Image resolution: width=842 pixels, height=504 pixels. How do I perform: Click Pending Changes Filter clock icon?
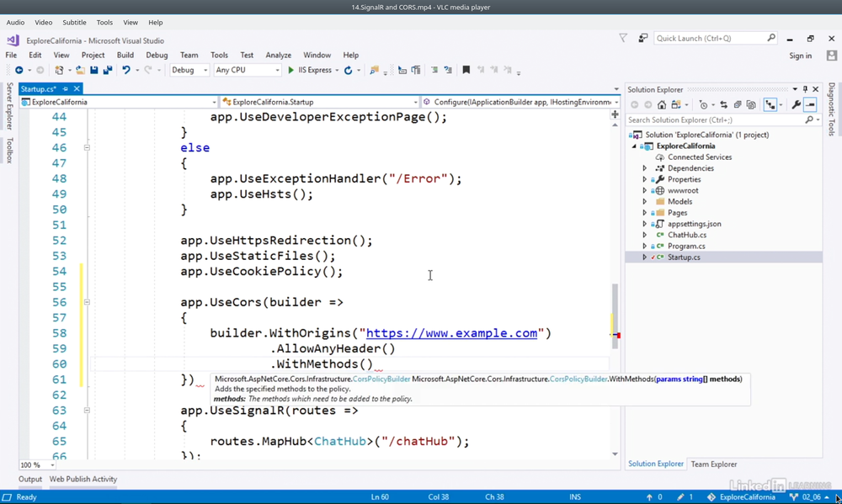pos(703,104)
